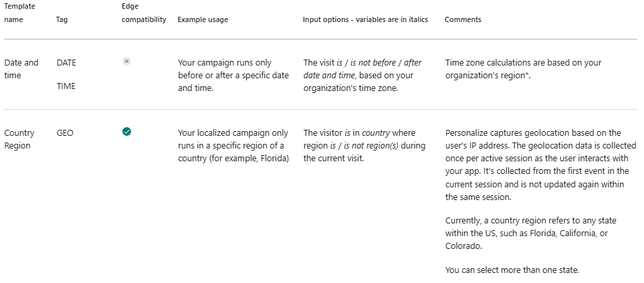Click the localized campaign example usage text
The image size is (644, 283).
(233, 145)
